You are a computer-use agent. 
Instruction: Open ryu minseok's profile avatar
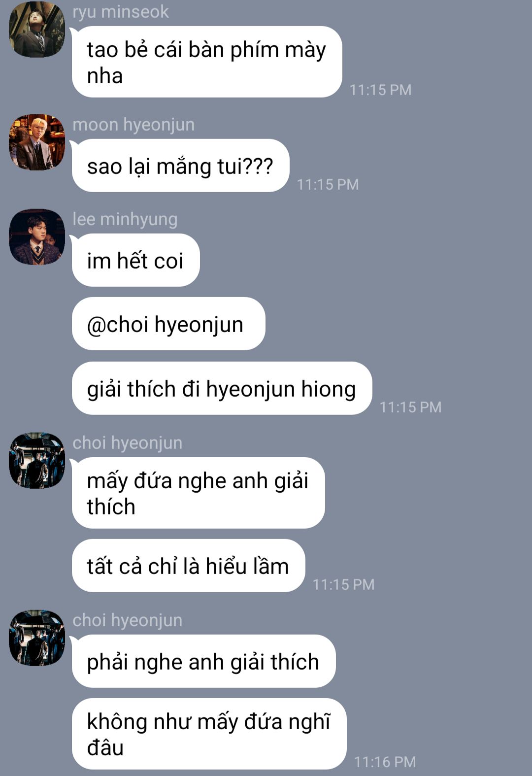coord(37,30)
